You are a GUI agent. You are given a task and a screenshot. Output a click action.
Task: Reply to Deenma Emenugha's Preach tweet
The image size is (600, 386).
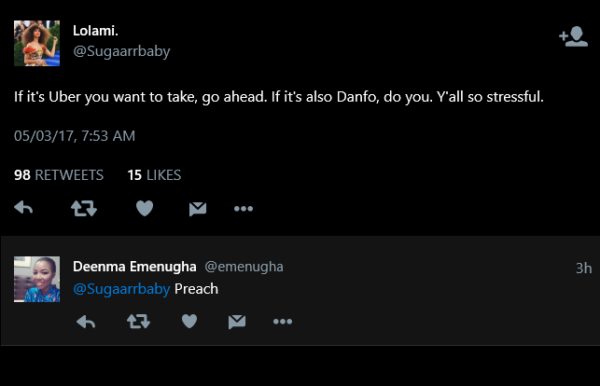click(x=86, y=322)
